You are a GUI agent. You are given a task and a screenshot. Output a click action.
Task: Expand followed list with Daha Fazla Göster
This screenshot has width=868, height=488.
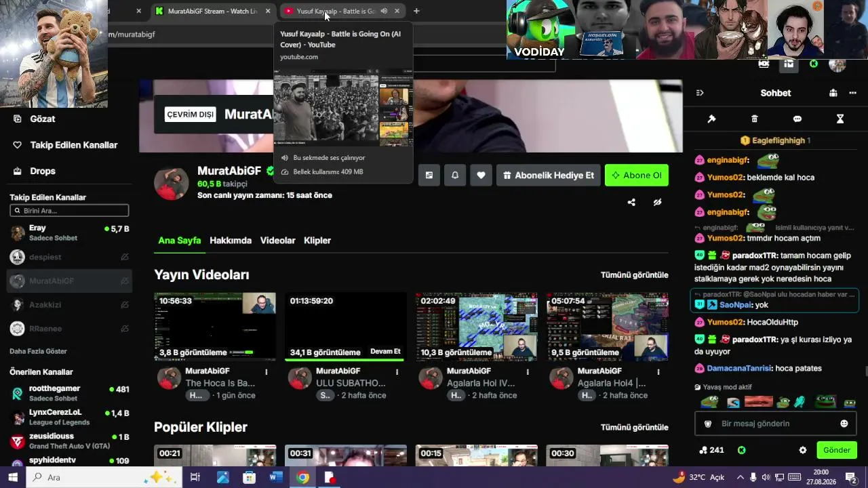pyautogui.click(x=38, y=352)
